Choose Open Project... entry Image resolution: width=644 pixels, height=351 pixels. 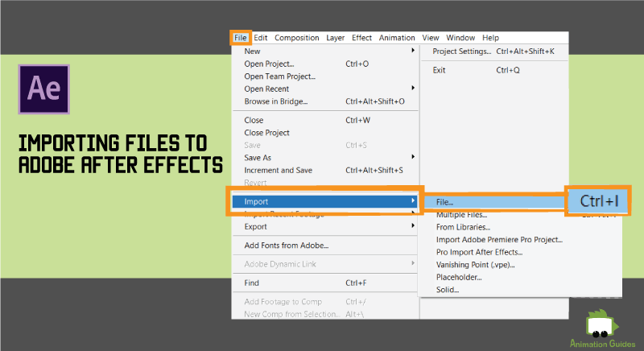click(x=325, y=64)
